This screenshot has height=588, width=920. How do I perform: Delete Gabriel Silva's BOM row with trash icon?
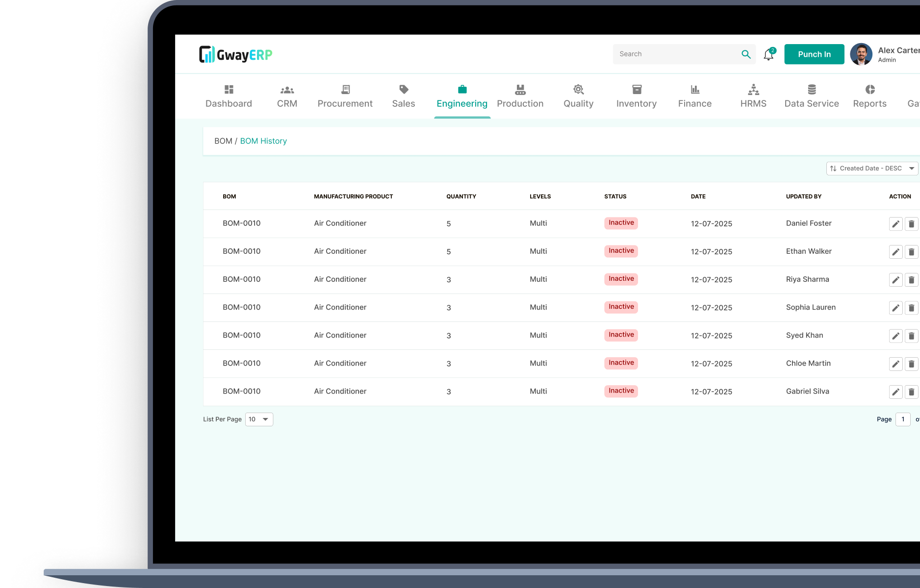(x=912, y=392)
